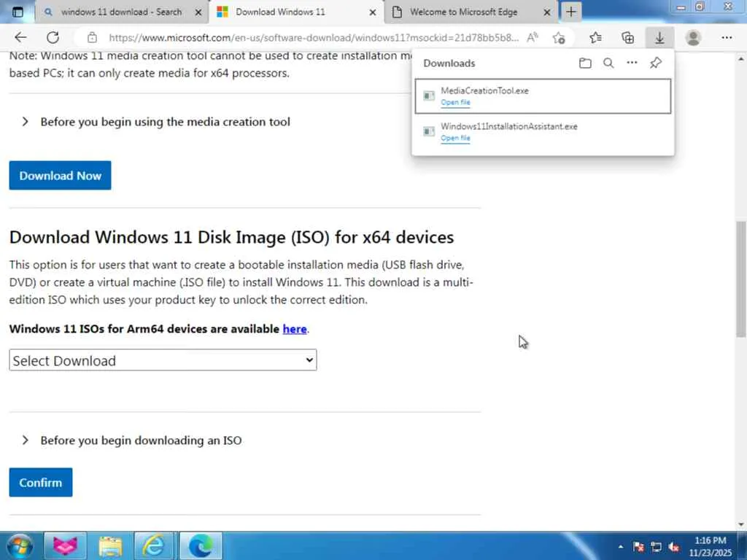Open Edge Settings and more menu
Image resolution: width=747 pixels, height=560 pixels.
[x=727, y=38]
